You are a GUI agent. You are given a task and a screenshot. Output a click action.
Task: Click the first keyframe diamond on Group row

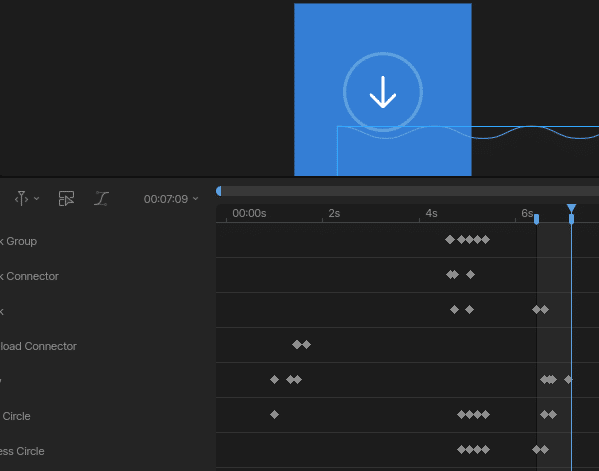[450, 240]
